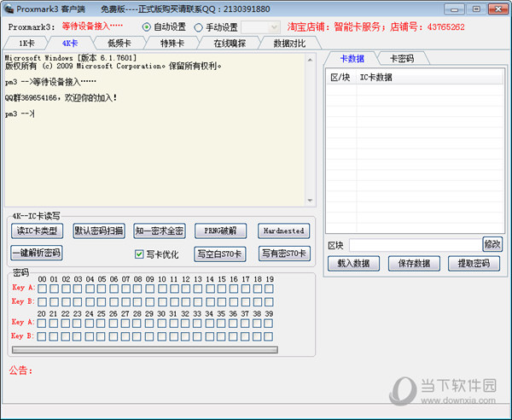The image size is (512, 420).
Task: Minimize the Proxmark3 window
Action: (454, 9)
